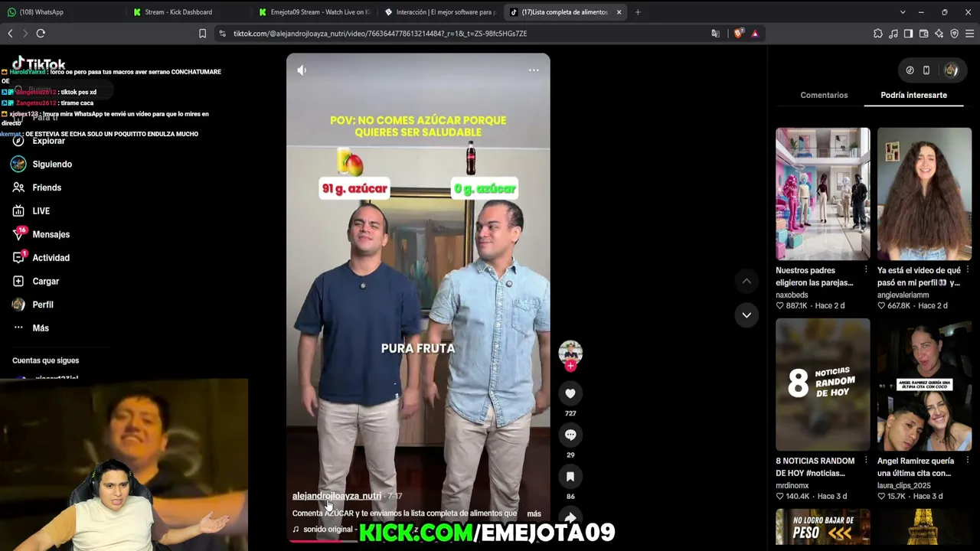Viewport: 980px width, 551px height.
Task: Open the media playlist music-note icon
Action: (893, 34)
